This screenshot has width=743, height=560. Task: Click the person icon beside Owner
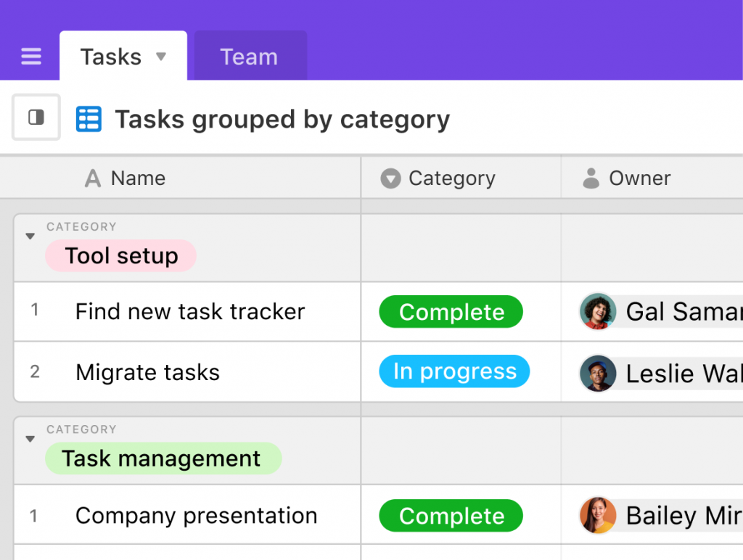(591, 178)
